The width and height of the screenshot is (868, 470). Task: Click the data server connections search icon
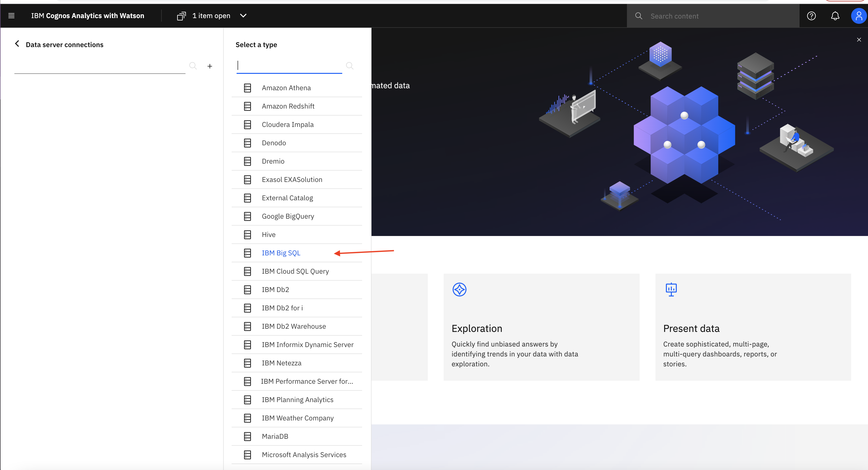pos(193,66)
